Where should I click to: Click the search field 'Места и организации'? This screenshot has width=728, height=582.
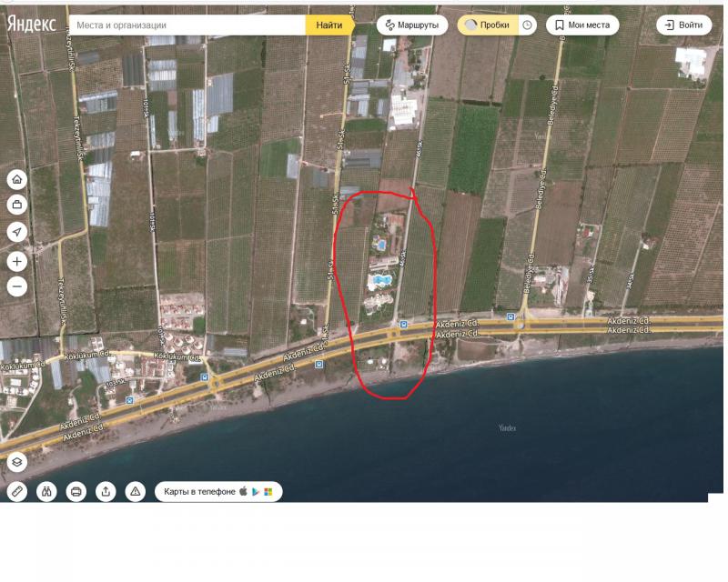coord(187,25)
